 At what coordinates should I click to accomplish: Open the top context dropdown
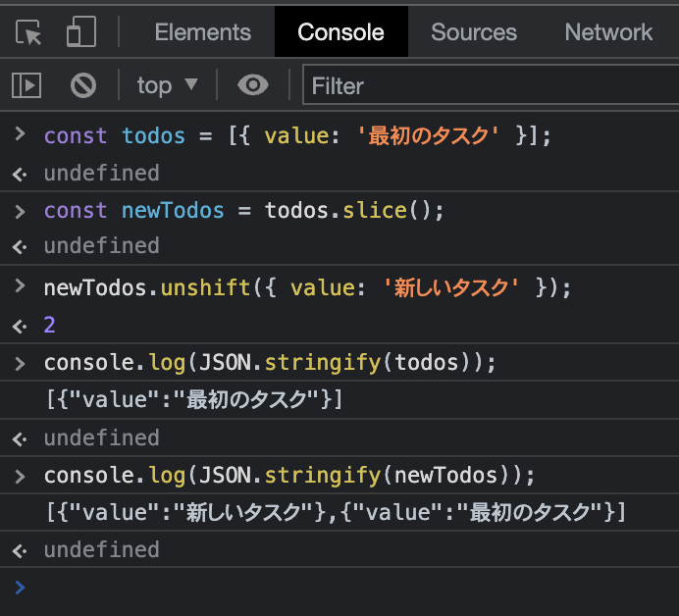(167, 85)
